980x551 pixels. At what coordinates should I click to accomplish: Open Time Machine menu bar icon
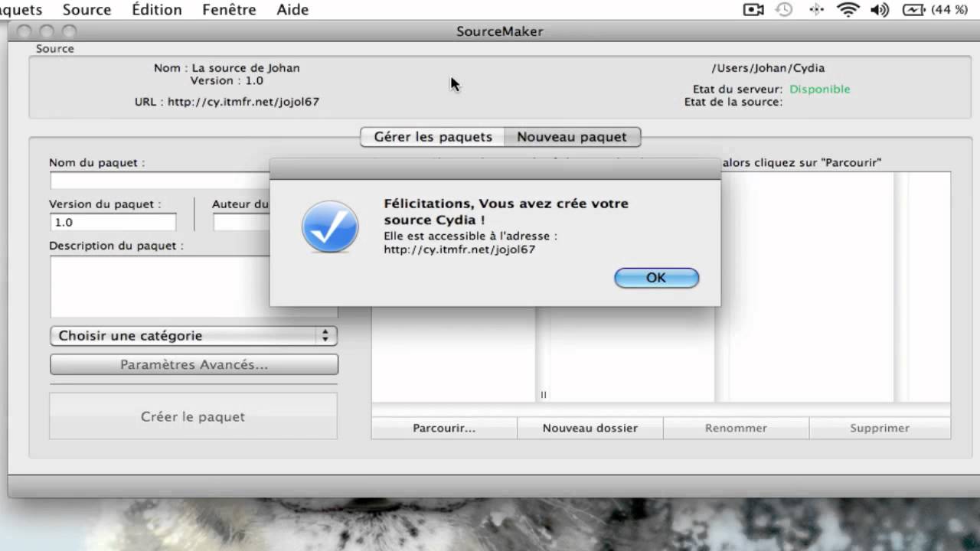[784, 10]
